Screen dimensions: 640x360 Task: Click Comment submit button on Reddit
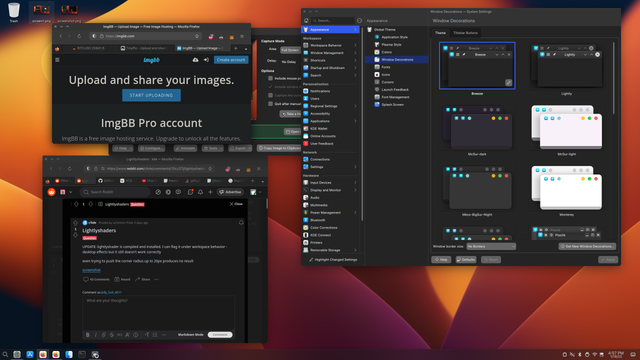point(220,335)
